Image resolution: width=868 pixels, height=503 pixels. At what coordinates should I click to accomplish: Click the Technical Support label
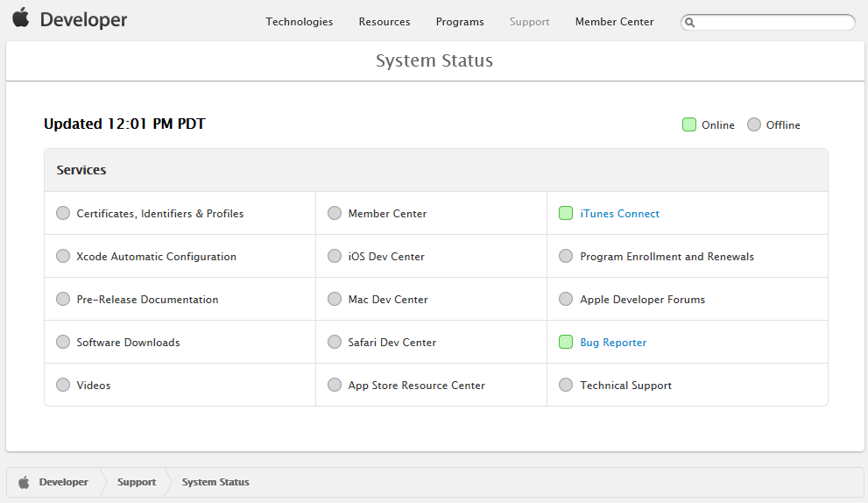click(x=626, y=386)
